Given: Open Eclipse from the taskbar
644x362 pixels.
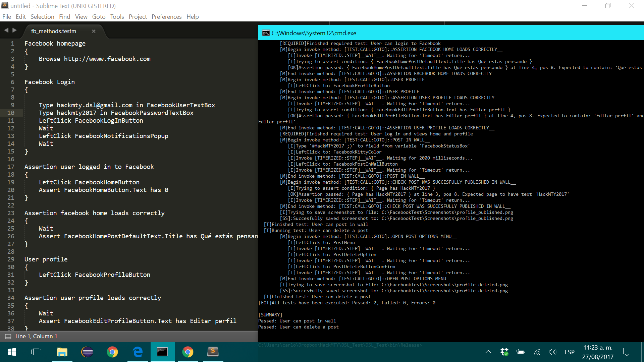Looking at the screenshot, I should (x=87, y=352).
